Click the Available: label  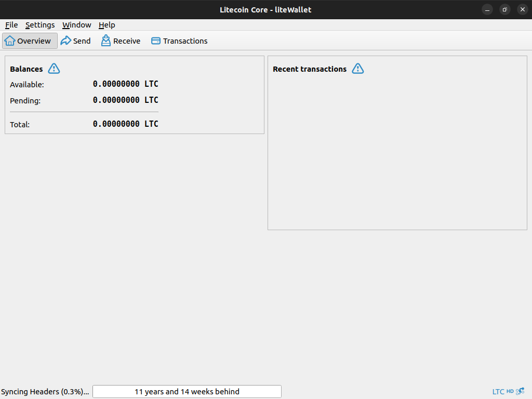coord(27,85)
